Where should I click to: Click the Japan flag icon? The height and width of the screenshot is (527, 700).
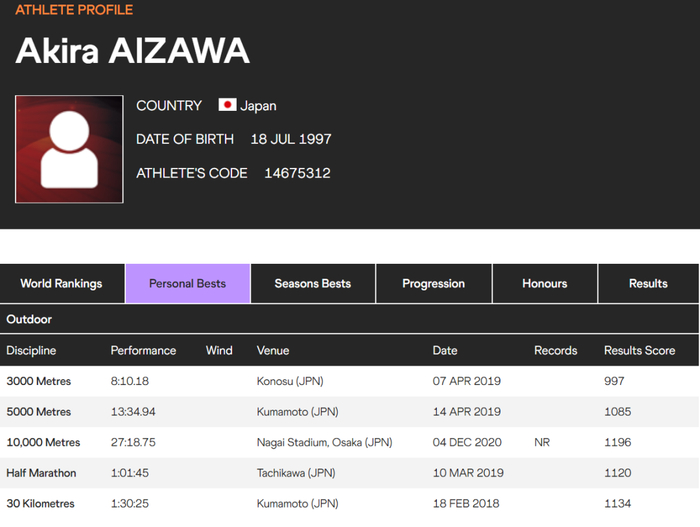click(x=227, y=105)
